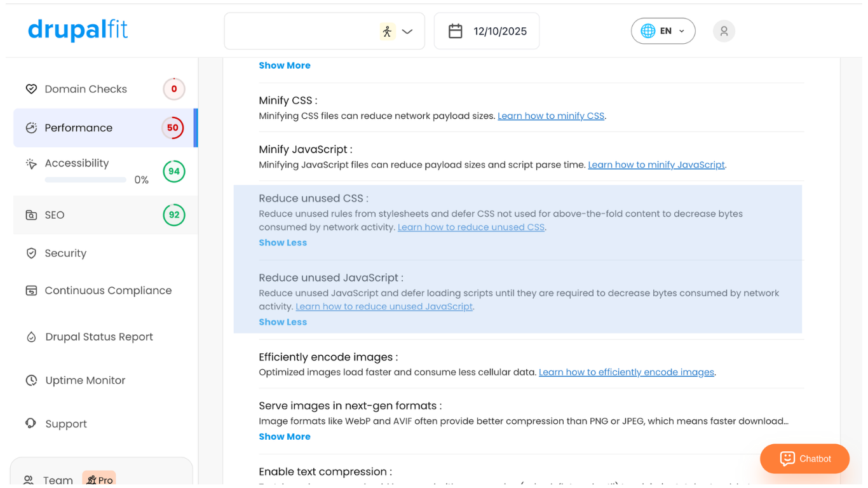
Task: Go to Continuous Compliance
Action: click(x=105, y=290)
